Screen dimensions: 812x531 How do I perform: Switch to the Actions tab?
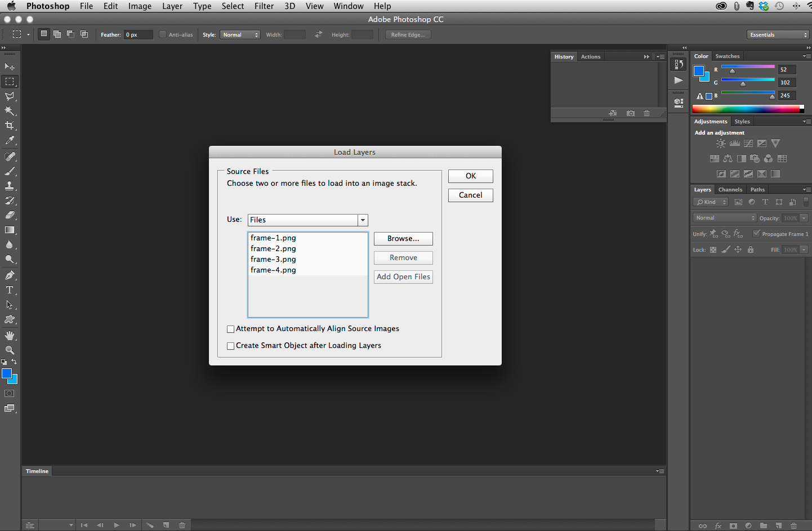point(591,57)
